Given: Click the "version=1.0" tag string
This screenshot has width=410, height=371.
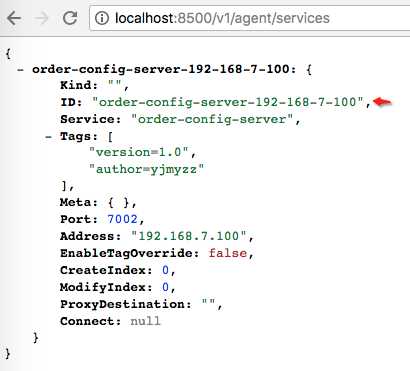Looking at the screenshot, I should click(x=139, y=152).
